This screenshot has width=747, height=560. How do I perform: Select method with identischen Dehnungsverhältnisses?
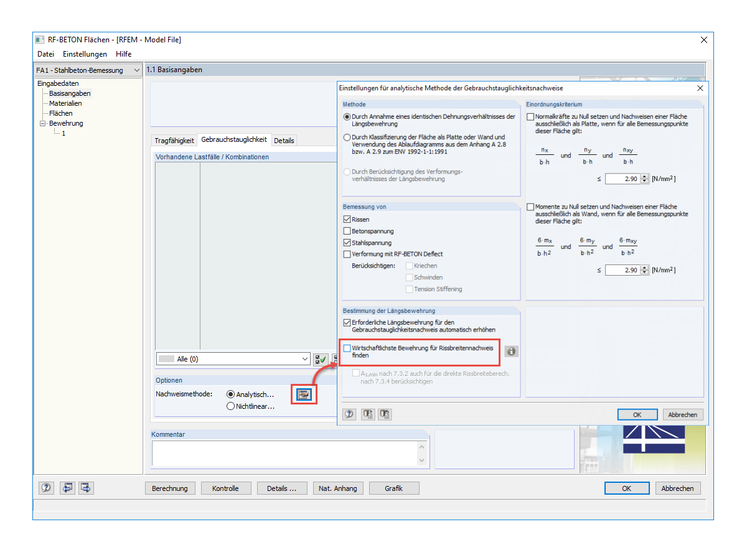click(x=347, y=117)
